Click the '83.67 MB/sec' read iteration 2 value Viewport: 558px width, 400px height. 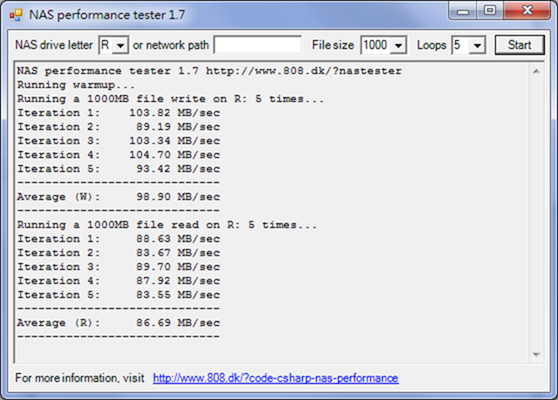178,253
